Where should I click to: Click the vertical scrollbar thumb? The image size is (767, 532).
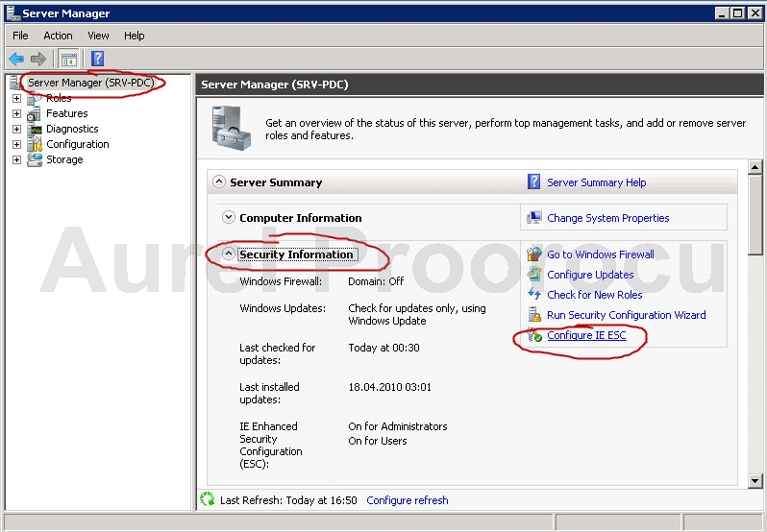[x=755, y=214]
